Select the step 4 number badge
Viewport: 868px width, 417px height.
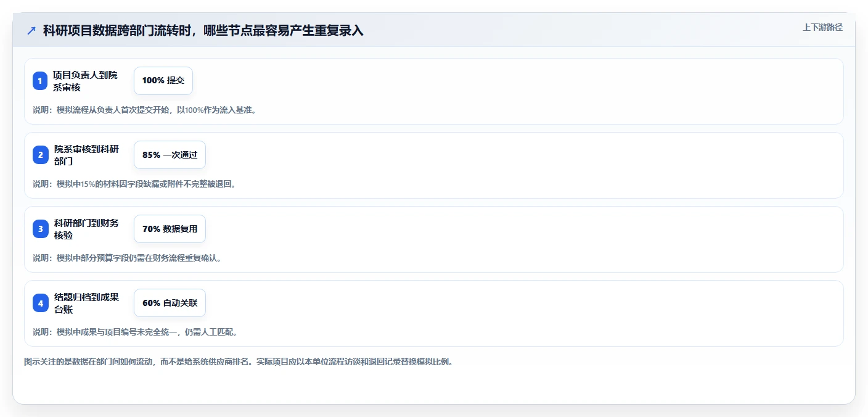(40, 303)
